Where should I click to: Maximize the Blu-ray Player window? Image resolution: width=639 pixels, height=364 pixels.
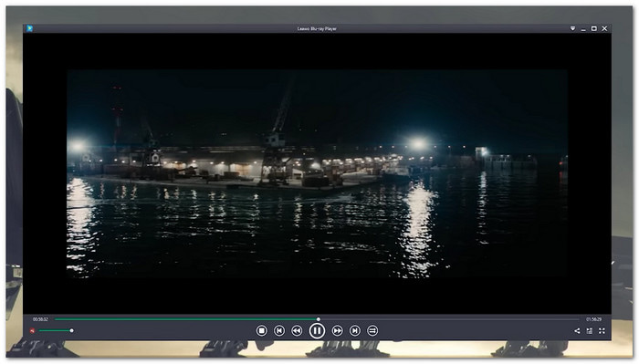(x=593, y=28)
